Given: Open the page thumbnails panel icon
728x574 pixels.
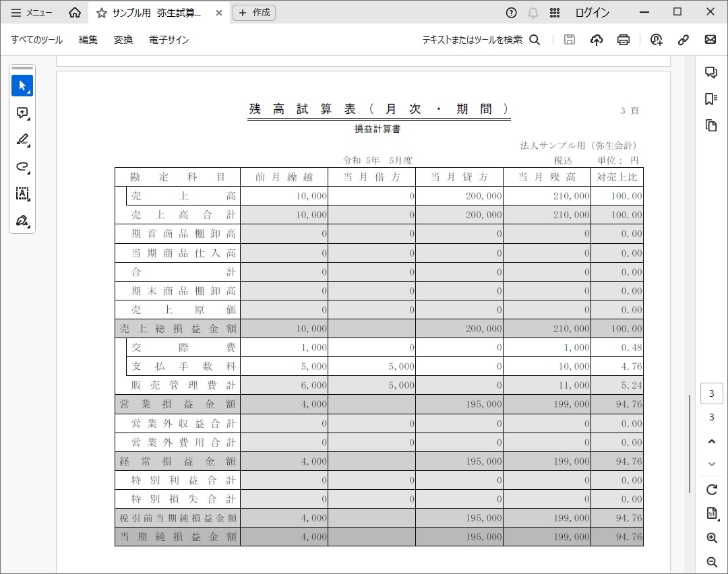Looking at the screenshot, I should tap(711, 125).
